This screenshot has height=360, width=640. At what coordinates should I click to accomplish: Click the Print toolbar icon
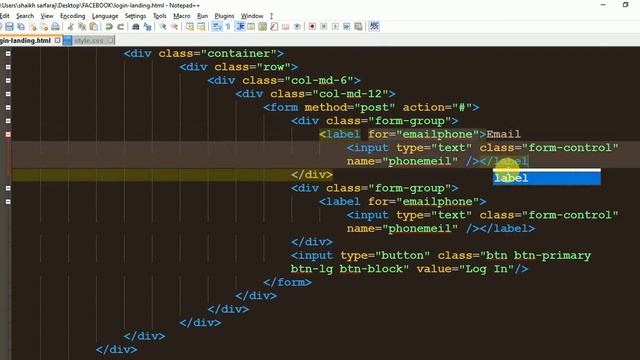coord(55,27)
